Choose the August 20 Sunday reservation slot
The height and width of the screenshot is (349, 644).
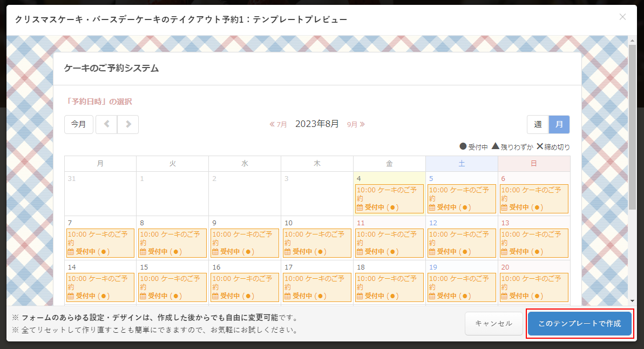(534, 287)
